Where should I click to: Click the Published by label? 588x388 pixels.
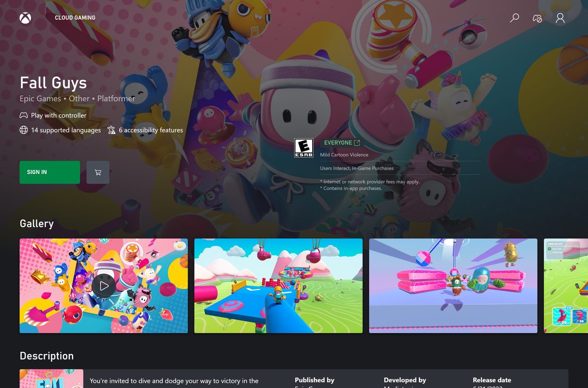[315, 380]
